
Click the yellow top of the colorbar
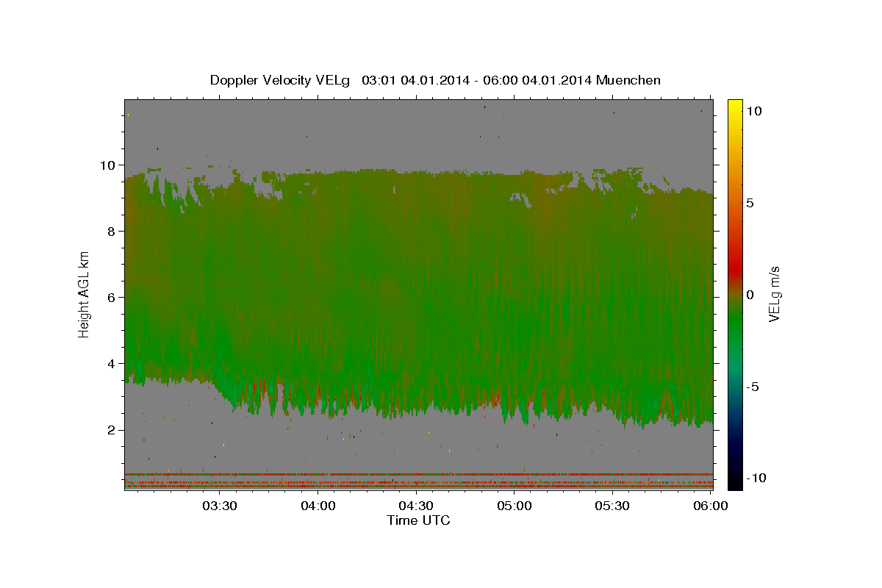point(735,107)
